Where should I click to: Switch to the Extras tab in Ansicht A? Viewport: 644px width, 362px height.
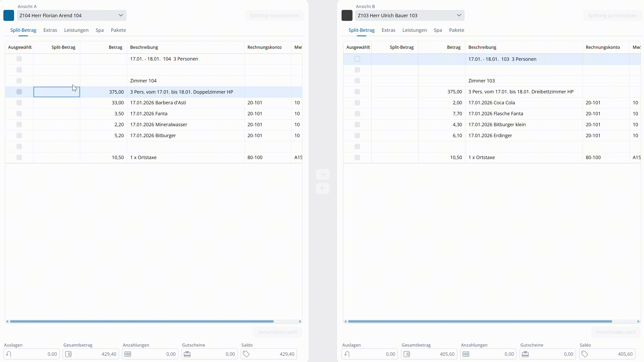(50, 30)
